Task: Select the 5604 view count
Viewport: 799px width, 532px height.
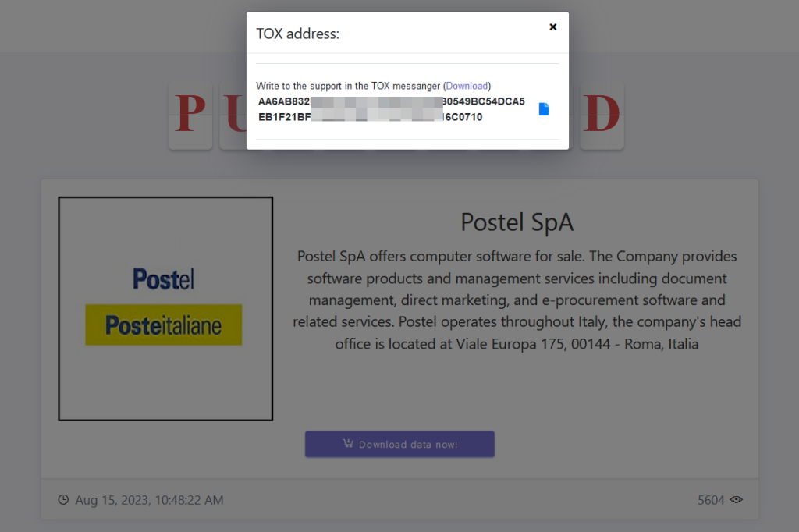Action: click(x=711, y=500)
